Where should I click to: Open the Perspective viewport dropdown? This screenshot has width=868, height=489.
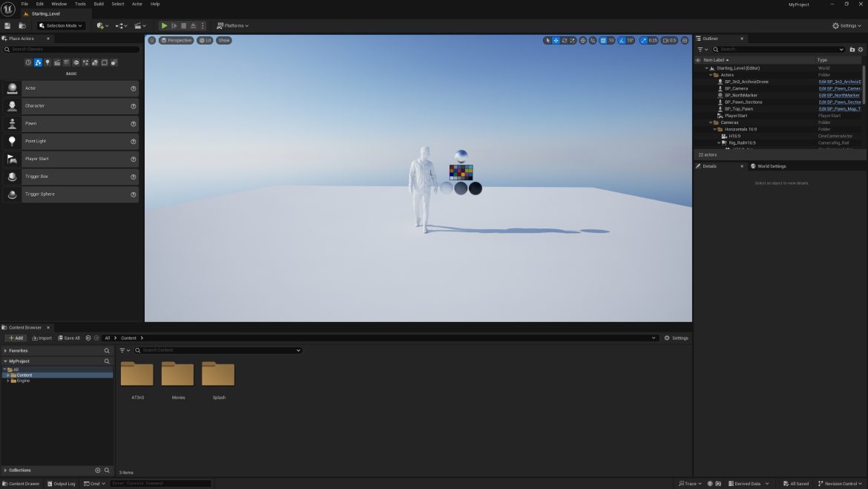coord(177,40)
